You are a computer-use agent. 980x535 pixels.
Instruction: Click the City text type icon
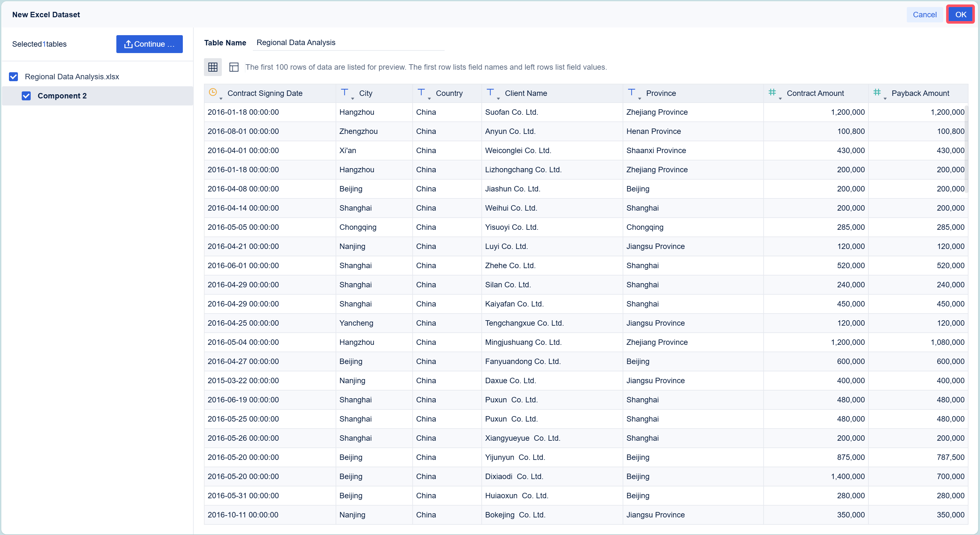pyautogui.click(x=344, y=92)
